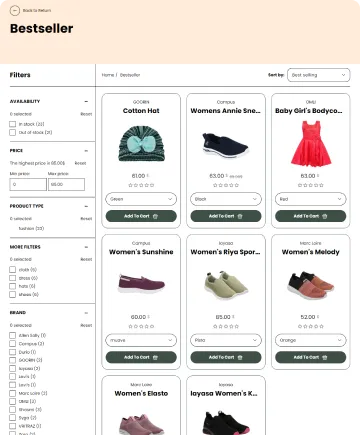Add Women's Sunshine shoe to cart
Image resolution: width=360 pixels, height=435 pixels.
point(141,357)
